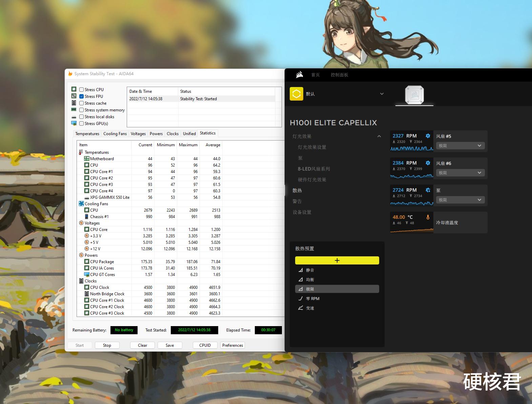The height and width of the screenshot is (404, 532).
Task: Select the H100i cooler device thumbnail
Action: point(414,94)
